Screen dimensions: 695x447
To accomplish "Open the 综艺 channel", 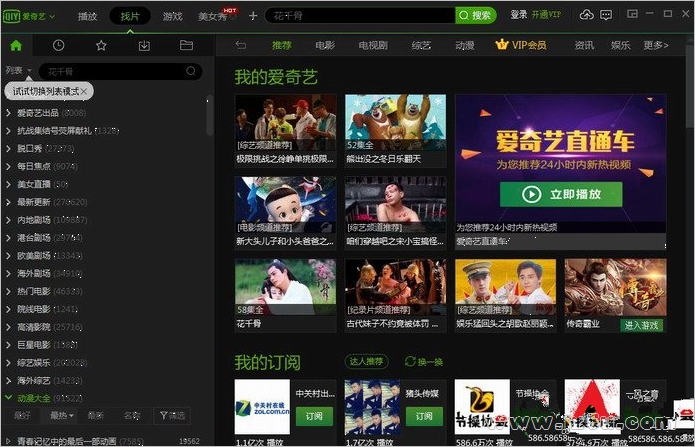I will (421, 45).
